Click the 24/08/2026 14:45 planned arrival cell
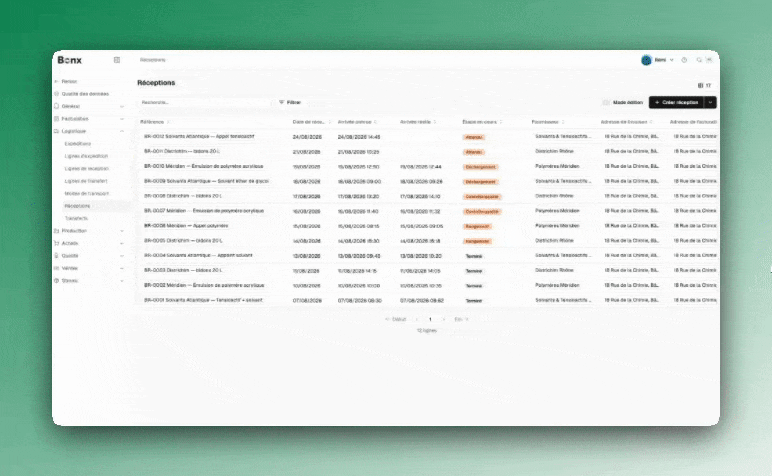Image resolution: width=772 pixels, height=476 pixels. tap(359, 137)
